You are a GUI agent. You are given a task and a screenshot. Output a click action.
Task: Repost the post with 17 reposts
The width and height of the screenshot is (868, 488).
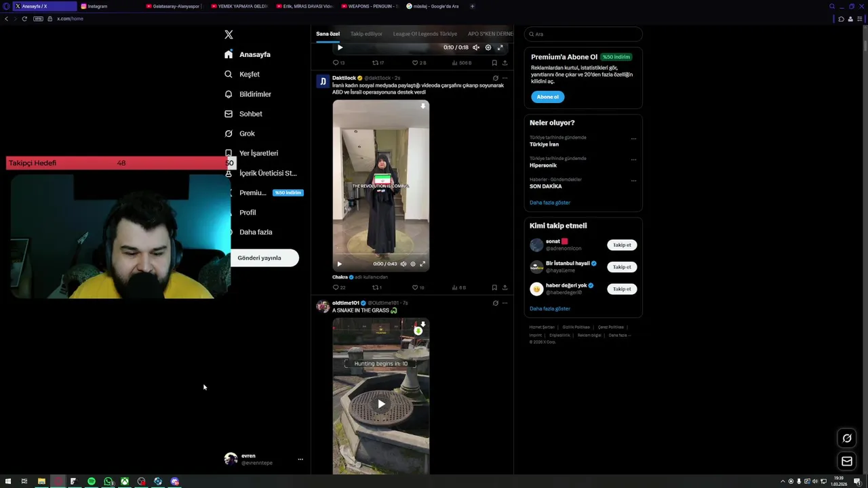[x=378, y=62]
